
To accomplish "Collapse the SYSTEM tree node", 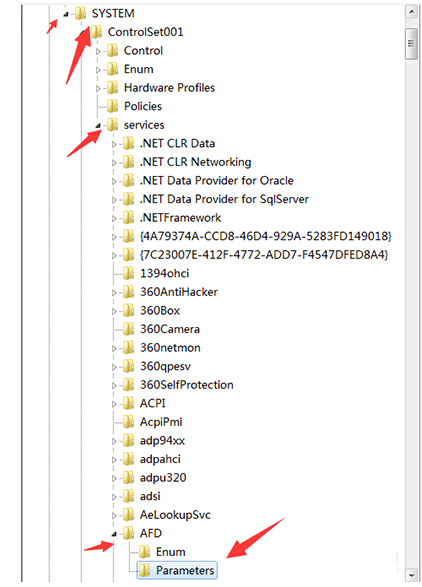I will (66, 14).
